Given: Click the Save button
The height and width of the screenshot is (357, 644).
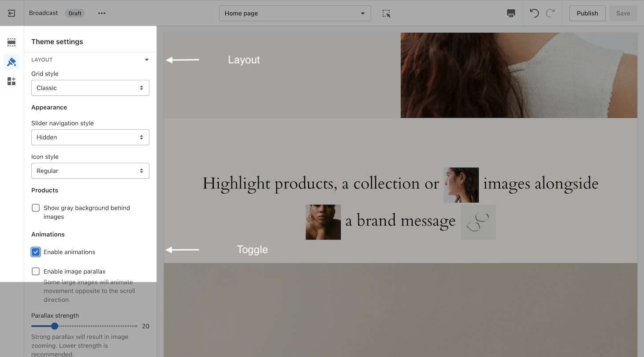Looking at the screenshot, I should (623, 13).
